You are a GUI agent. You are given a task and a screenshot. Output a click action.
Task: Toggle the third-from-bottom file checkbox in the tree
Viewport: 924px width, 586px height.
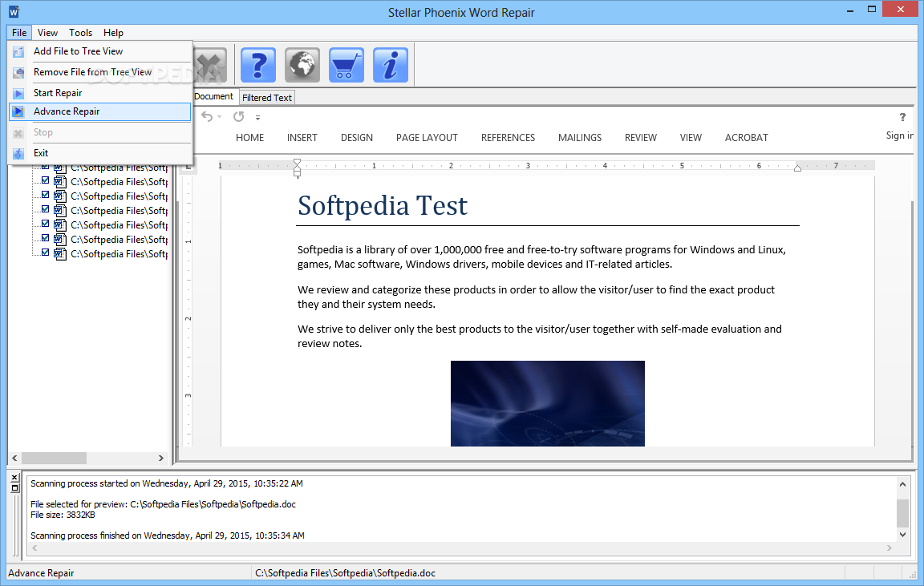coord(46,224)
